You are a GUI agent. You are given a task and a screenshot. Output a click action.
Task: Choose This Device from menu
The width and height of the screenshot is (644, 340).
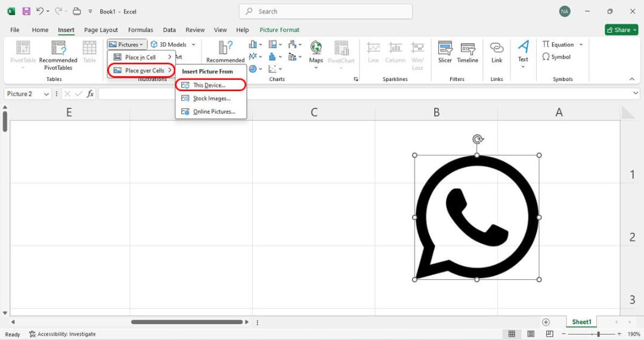point(210,85)
